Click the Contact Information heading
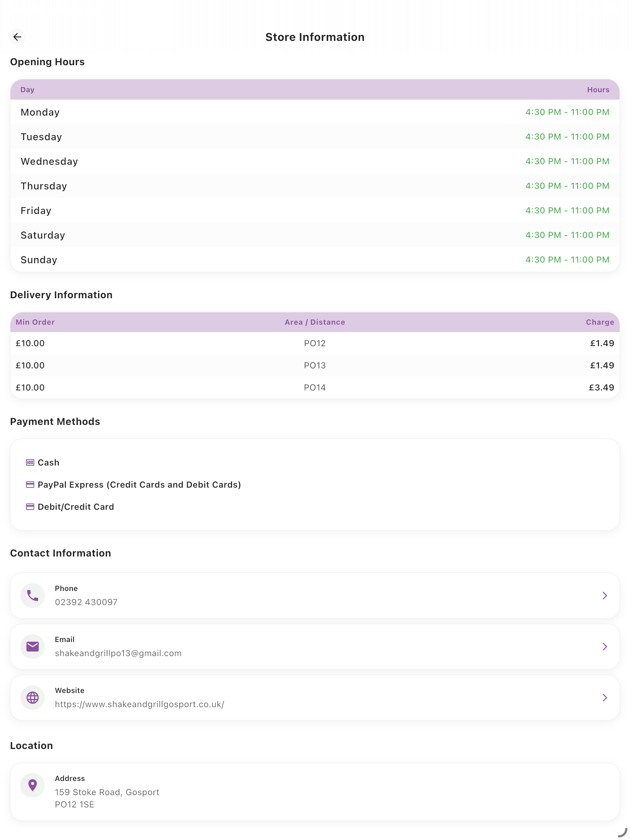Image resolution: width=630 pixels, height=840 pixels. (x=60, y=553)
